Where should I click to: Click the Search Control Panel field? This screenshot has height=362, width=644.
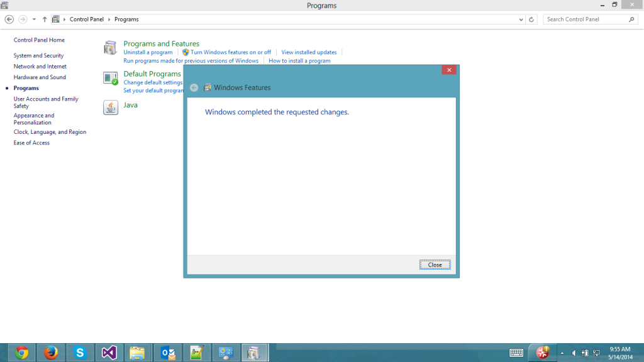point(586,19)
